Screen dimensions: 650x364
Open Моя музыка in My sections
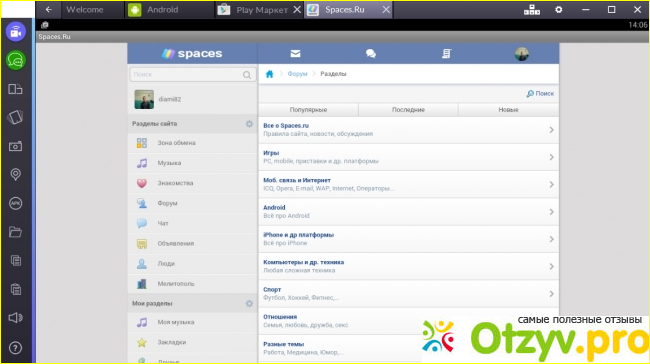click(192, 322)
